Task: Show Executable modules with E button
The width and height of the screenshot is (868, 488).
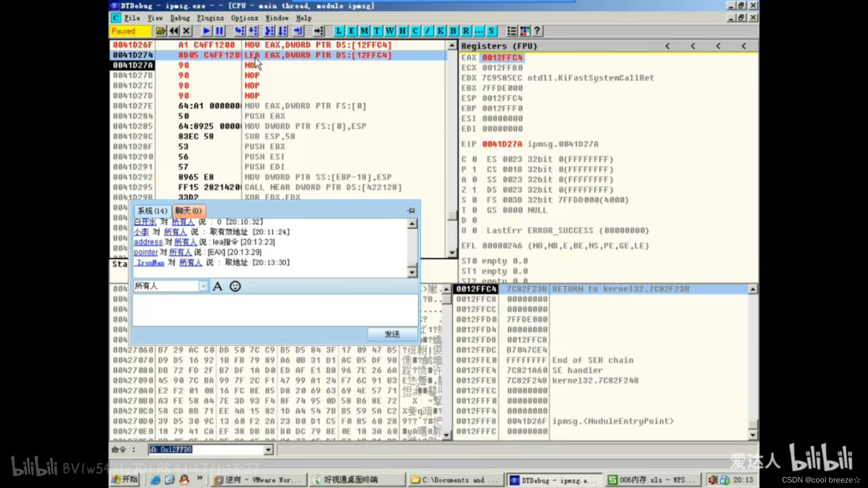Action: click(352, 31)
